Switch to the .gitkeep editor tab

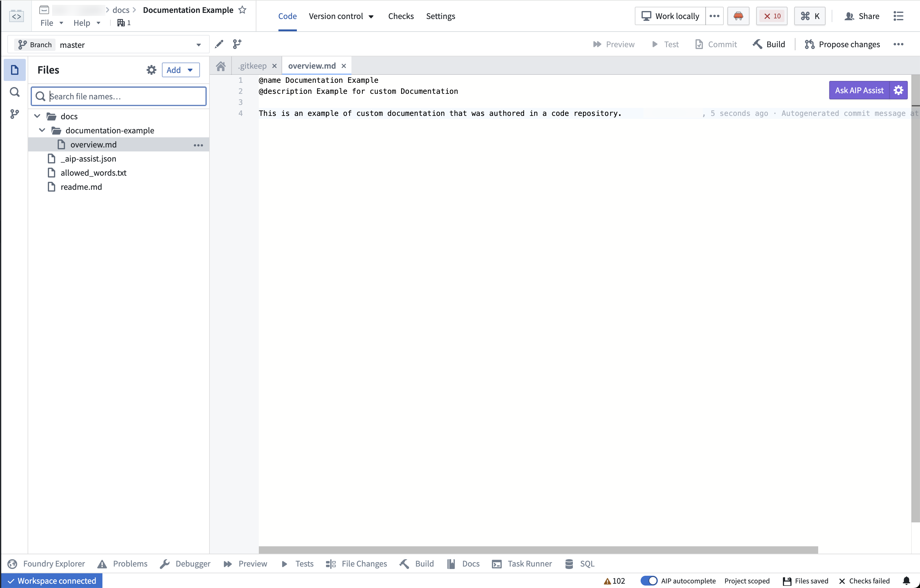[x=252, y=66]
